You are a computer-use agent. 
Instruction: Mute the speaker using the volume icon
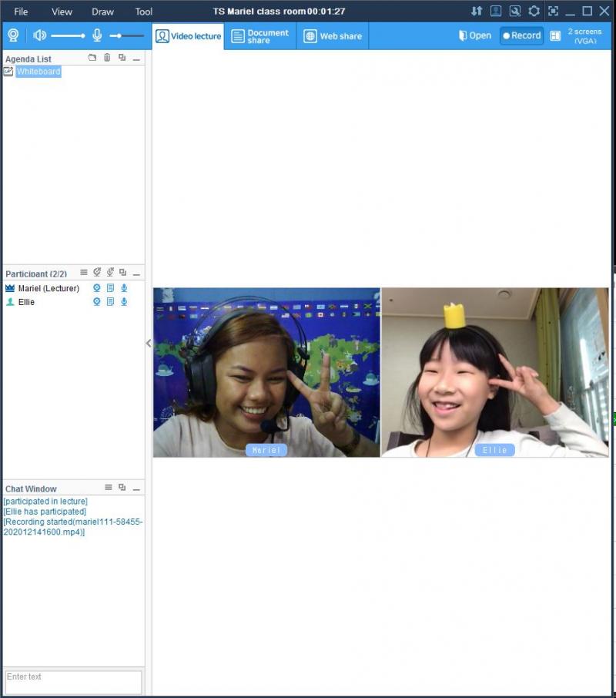pos(39,35)
